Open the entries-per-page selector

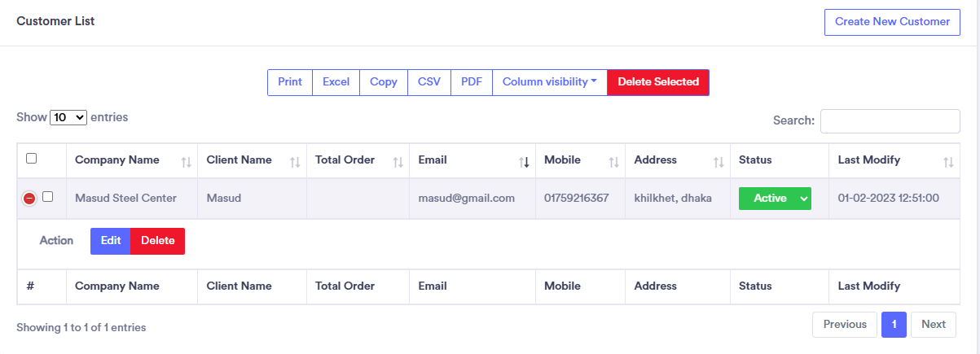[x=68, y=118]
